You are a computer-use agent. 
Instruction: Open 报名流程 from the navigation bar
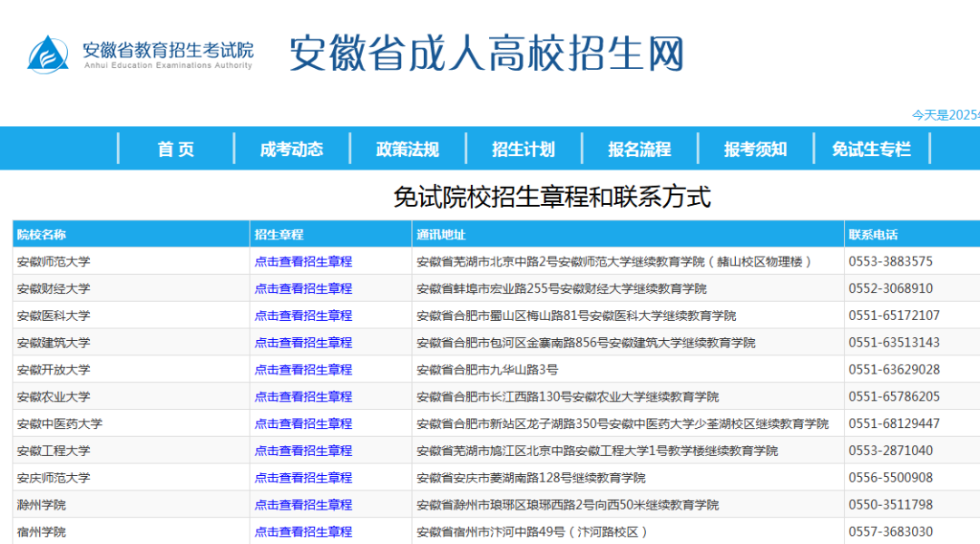(x=640, y=150)
